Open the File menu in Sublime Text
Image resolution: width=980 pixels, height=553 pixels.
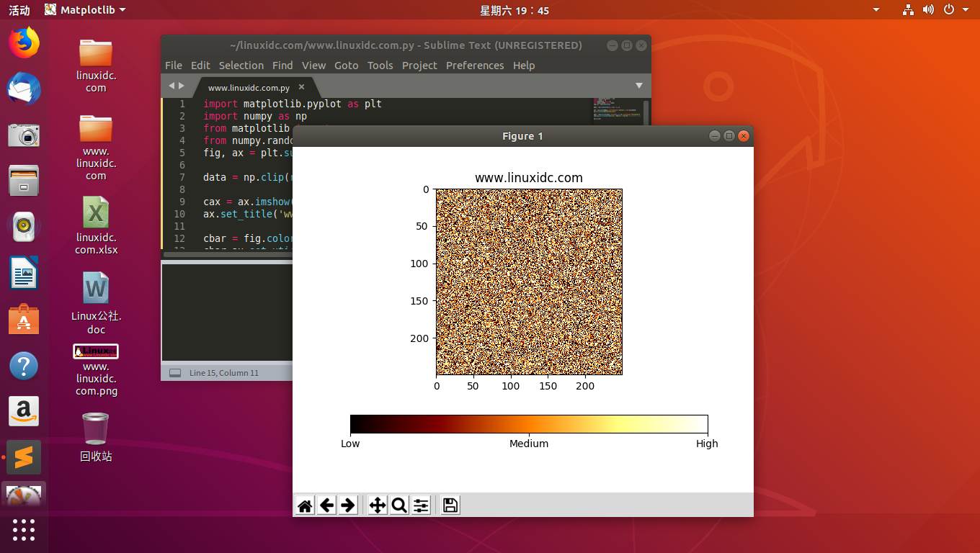[x=174, y=66]
